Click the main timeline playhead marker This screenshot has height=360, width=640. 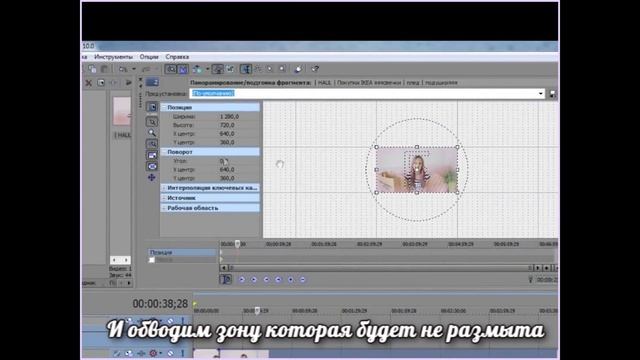pyautogui.click(x=257, y=311)
